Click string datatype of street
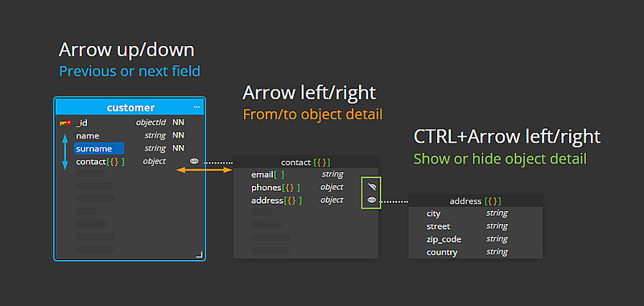The width and height of the screenshot is (644, 306). tap(497, 226)
